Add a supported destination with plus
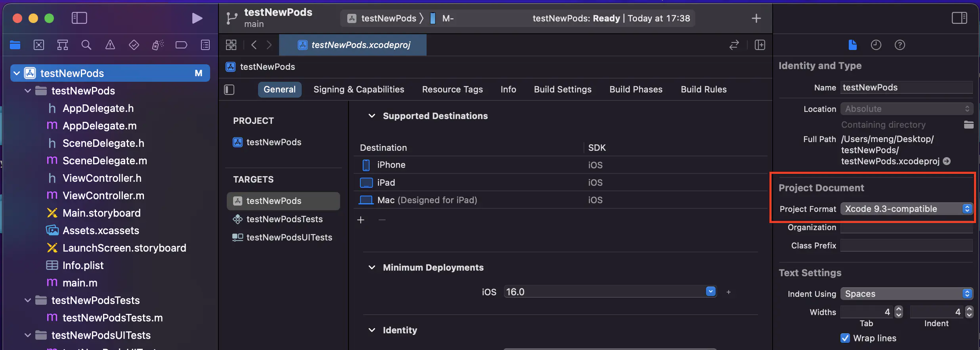 click(x=361, y=220)
